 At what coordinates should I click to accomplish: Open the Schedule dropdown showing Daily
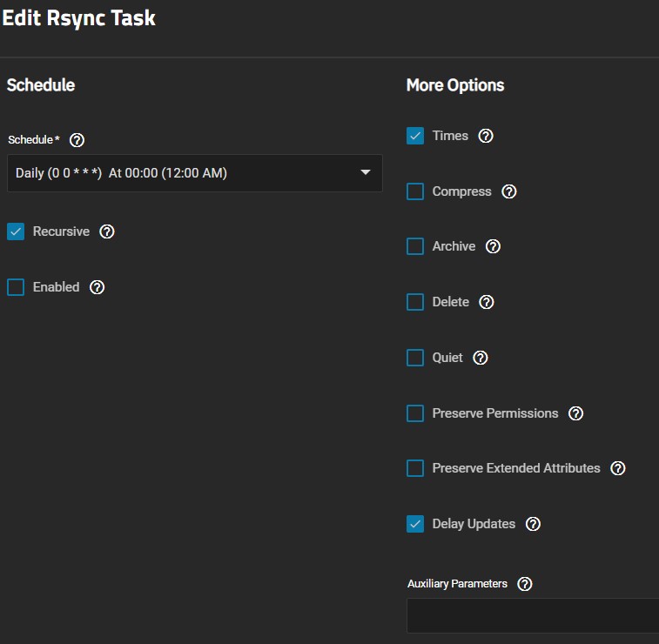[195, 173]
